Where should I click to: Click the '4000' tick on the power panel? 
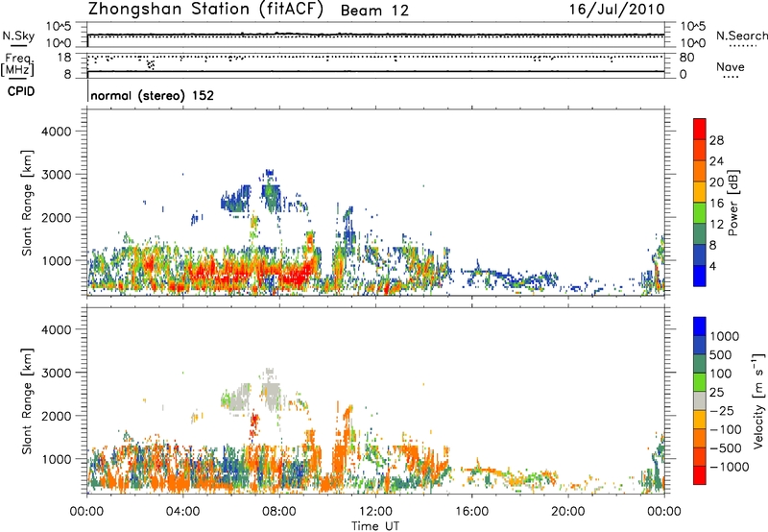pyautogui.click(x=56, y=132)
